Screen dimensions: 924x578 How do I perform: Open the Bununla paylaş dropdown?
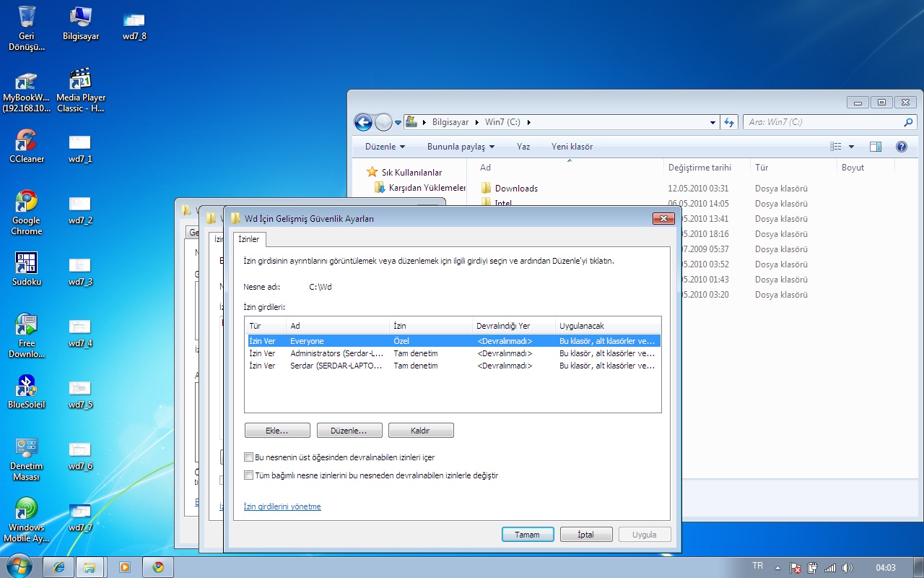click(461, 147)
